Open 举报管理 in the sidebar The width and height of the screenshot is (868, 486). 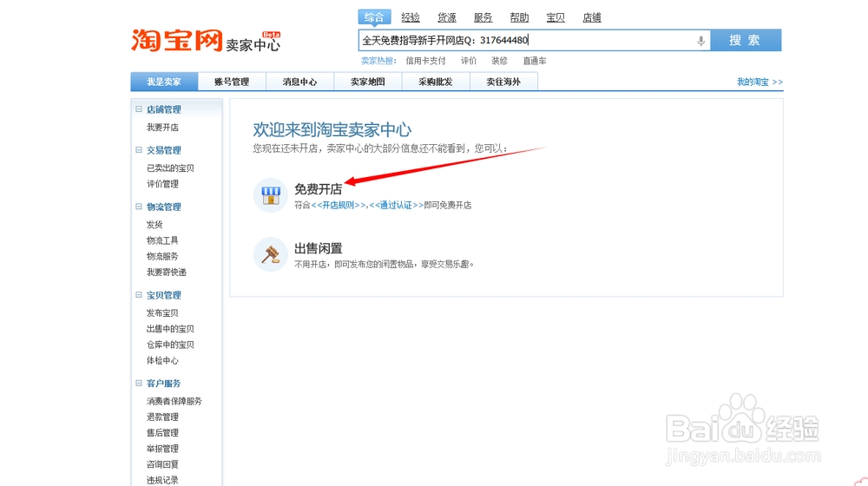point(163,449)
